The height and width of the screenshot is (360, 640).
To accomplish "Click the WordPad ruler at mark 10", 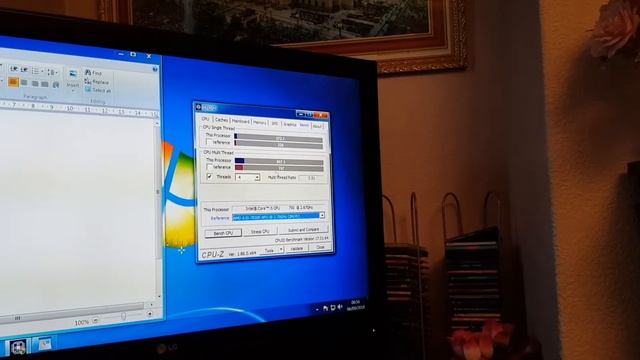I will tap(69, 109).
